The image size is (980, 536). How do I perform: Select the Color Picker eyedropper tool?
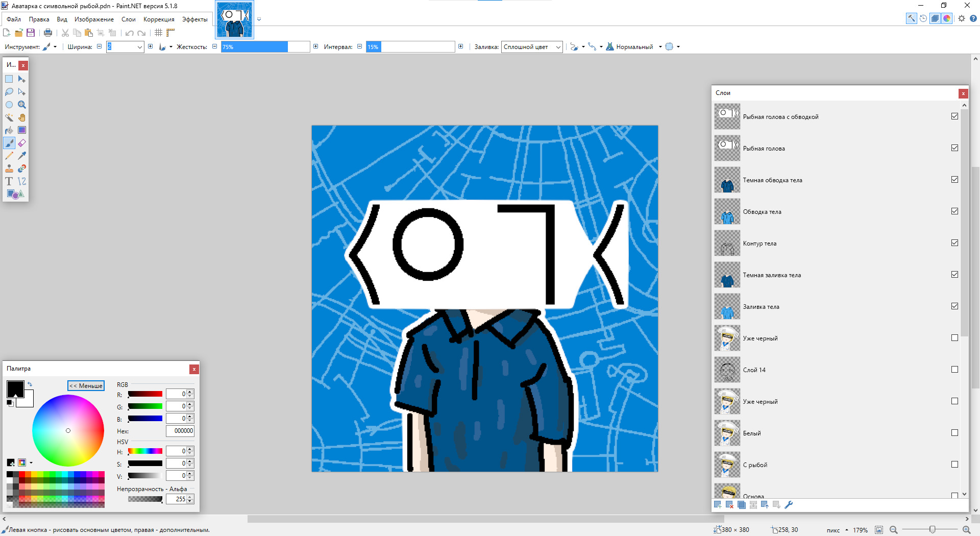click(x=22, y=156)
